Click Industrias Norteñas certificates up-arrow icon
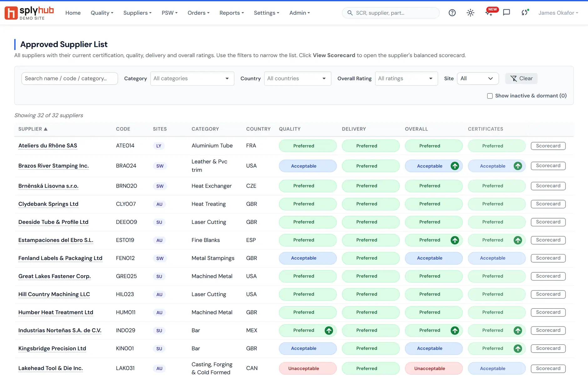Image resolution: width=588 pixels, height=378 pixels. coord(518,330)
